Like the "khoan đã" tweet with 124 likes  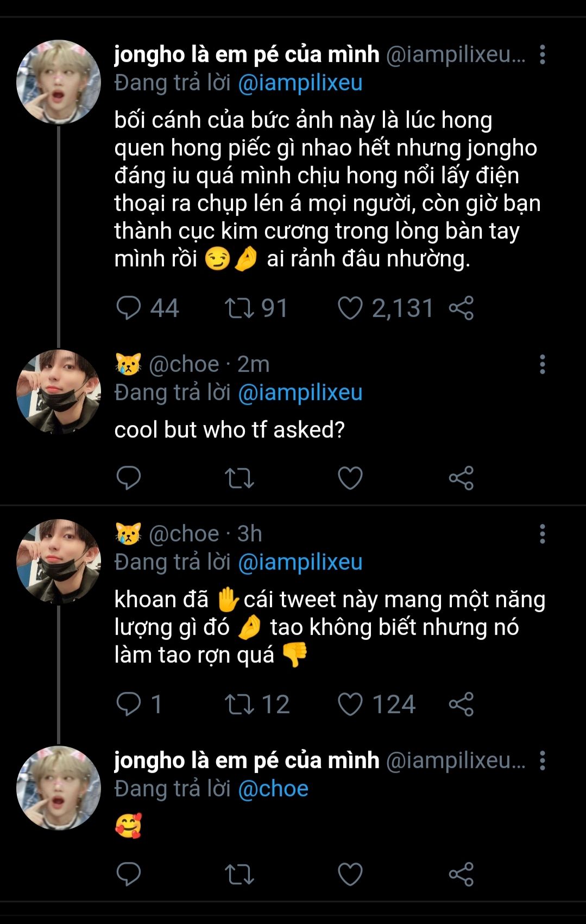[x=350, y=704]
